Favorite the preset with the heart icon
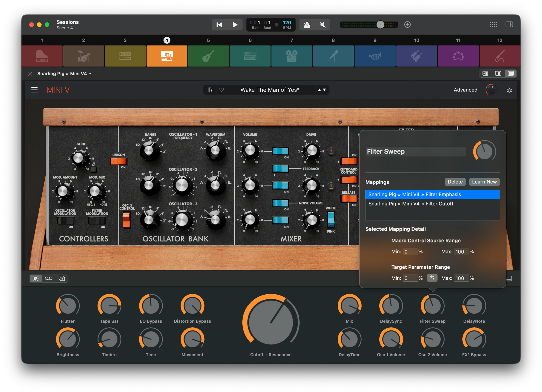Image resolution: width=542 pixels, height=392 pixels. 221,90
